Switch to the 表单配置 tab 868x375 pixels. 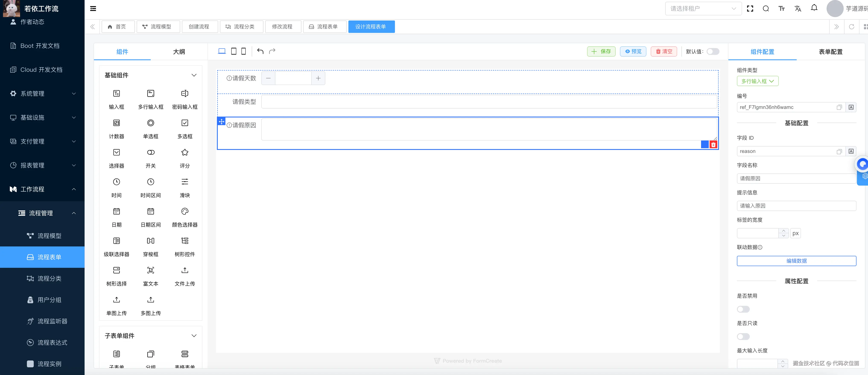[830, 52]
